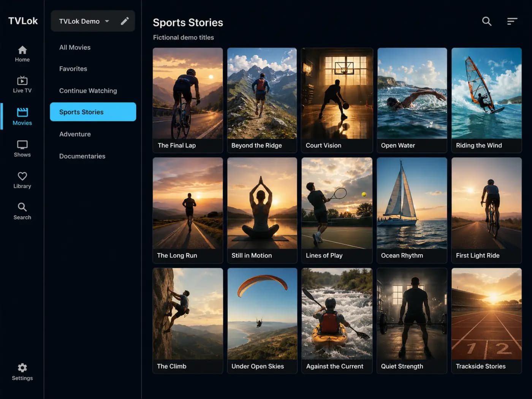Select Sports Stories category
Screen dimensions: 532x399
click(93, 112)
